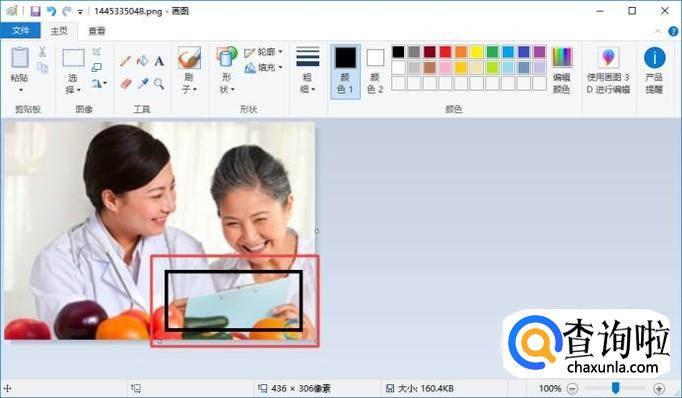Open the shape Fill dropdown

[x=264, y=67]
